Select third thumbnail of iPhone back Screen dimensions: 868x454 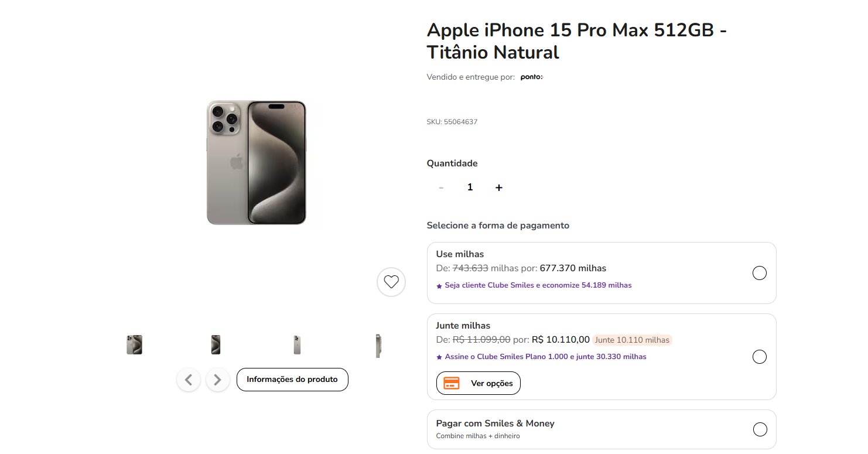(297, 344)
